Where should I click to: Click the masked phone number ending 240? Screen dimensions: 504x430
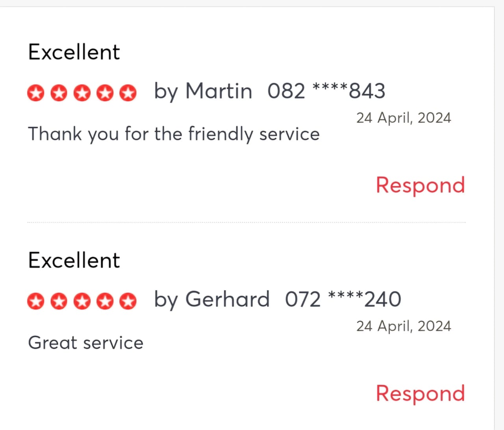pos(343,299)
